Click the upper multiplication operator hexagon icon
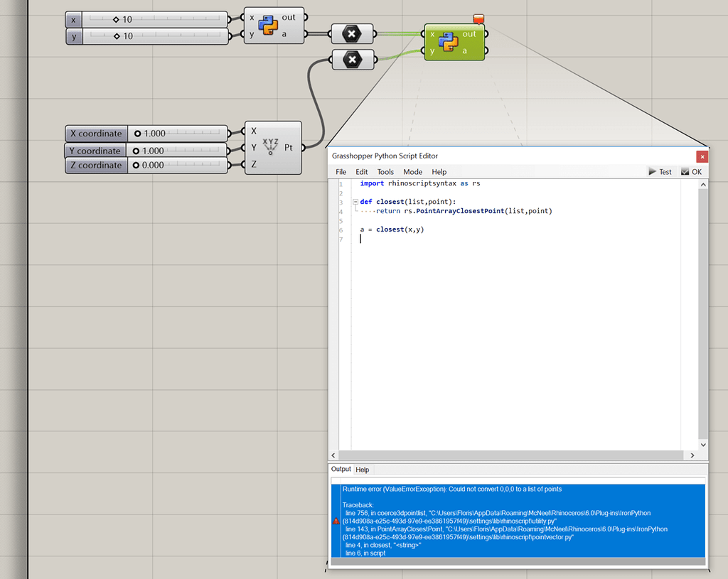This screenshot has height=579, width=728. click(x=352, y=33)
